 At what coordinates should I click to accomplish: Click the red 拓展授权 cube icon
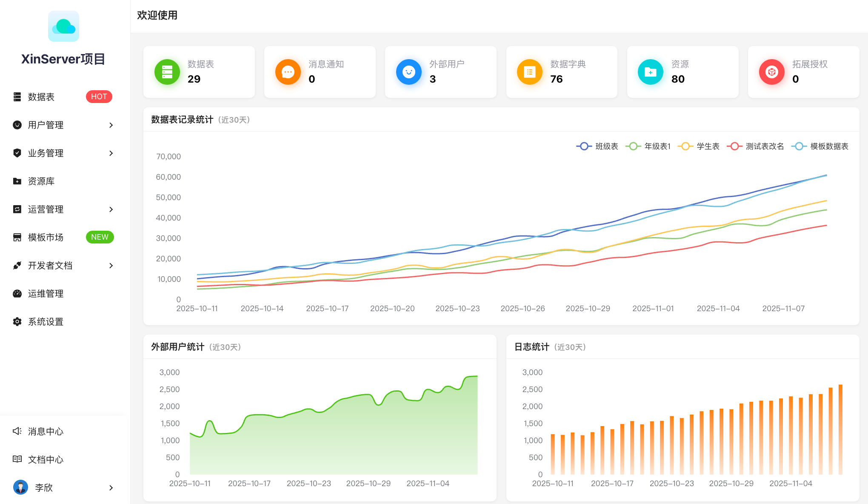pyautogui.click(x=771, y=72)
